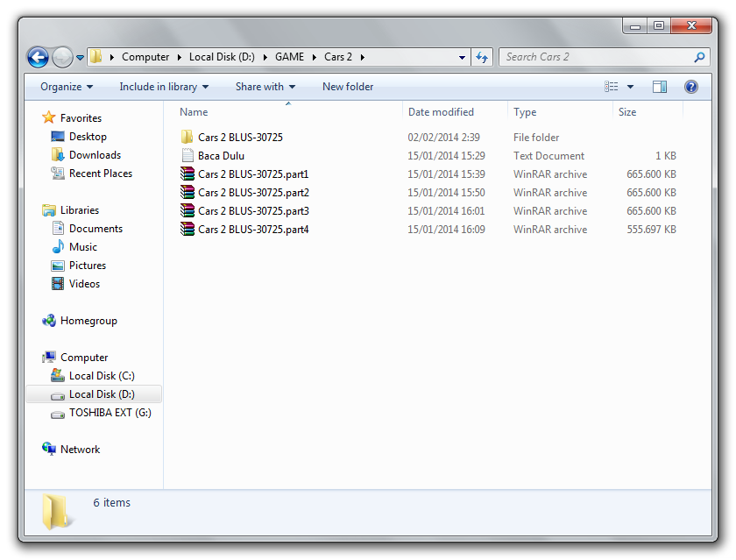Select the part1 WinRAR archive icon
Screen dimensions: 736x560
coord(188,174)
